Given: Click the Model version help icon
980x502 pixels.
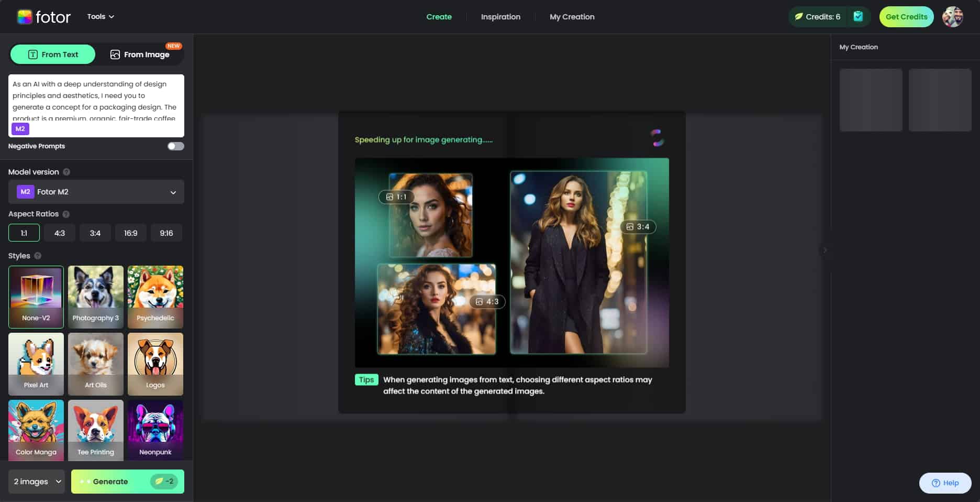Looking at the screenshot, I should click(x=66, y=171).
